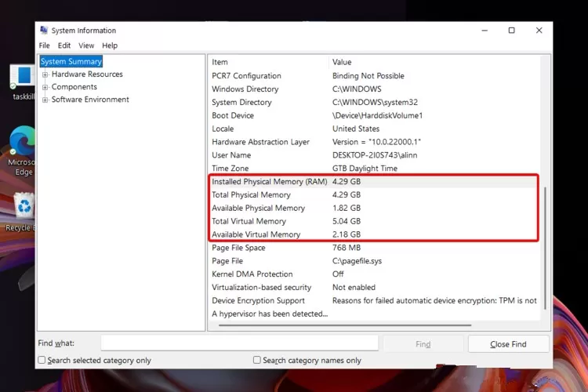The height and width of the screenshot is (392, 588).
Task: Tick Search category names only checkbox
Action: (257, 360)
